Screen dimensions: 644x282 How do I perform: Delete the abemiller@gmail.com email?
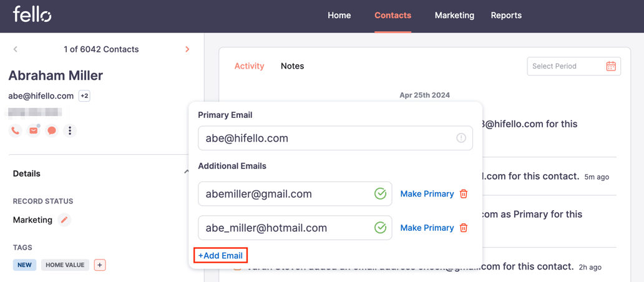click(x=463, y=194)
